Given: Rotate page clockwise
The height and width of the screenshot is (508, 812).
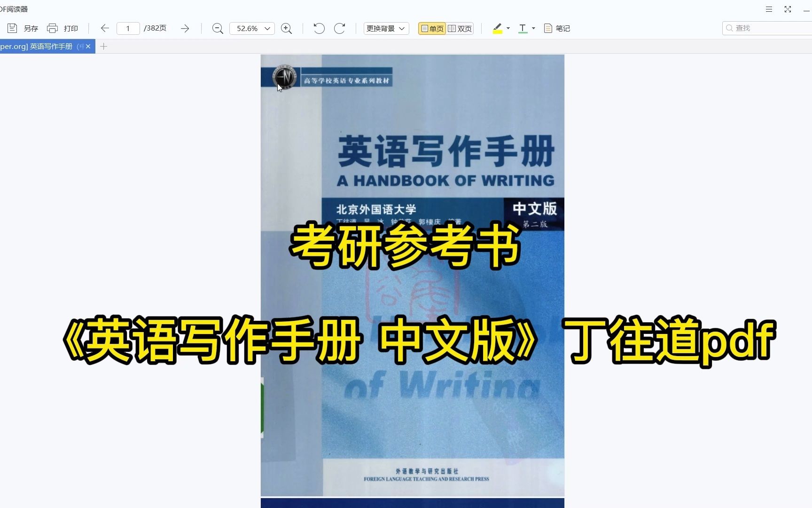Looking at the screenshot, I should [339, 28].
